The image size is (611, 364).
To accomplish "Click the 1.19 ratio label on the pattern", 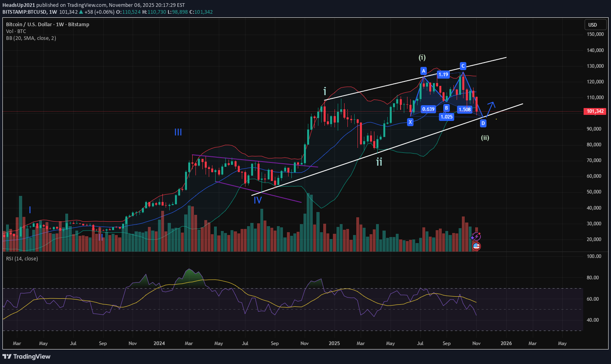I will (443, 74).
